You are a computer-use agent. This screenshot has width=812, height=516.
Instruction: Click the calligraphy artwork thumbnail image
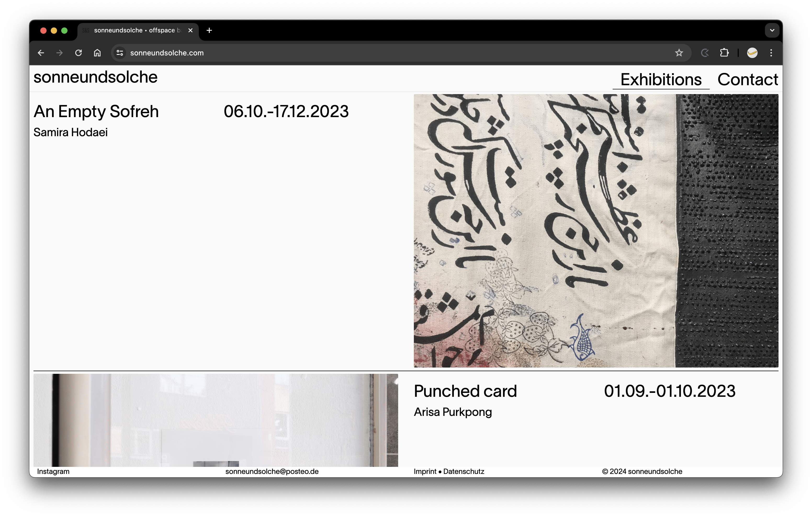coord(595,231)
